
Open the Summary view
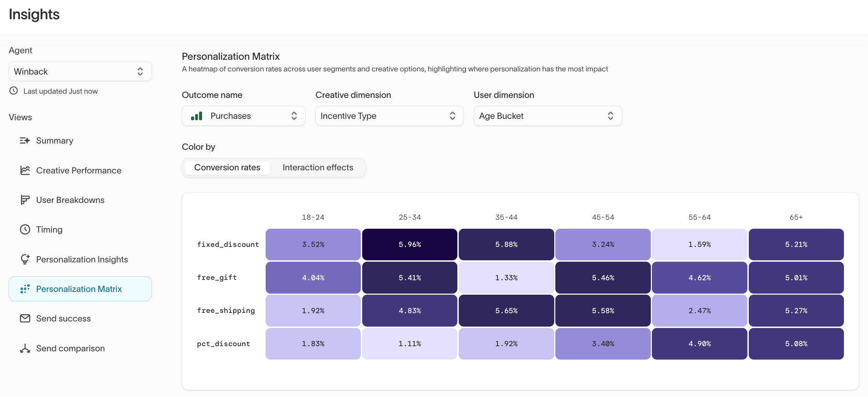pos(80,140)
